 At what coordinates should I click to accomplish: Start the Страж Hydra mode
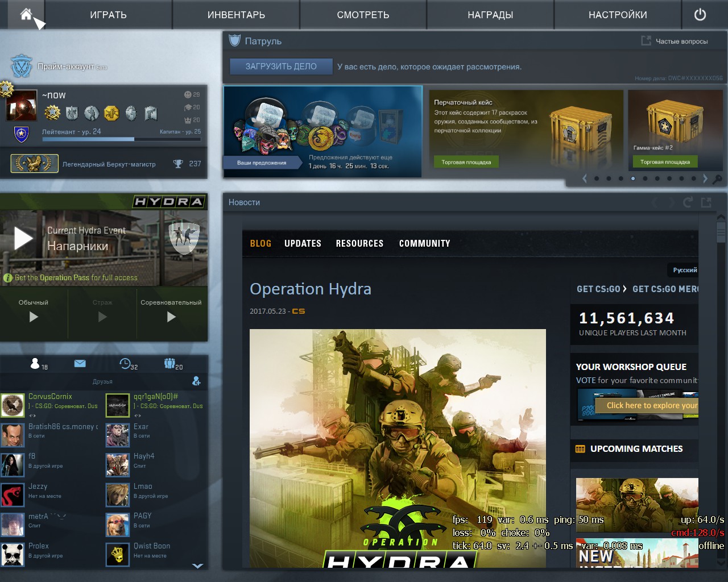pyautogui.click(x=102, y=317)
